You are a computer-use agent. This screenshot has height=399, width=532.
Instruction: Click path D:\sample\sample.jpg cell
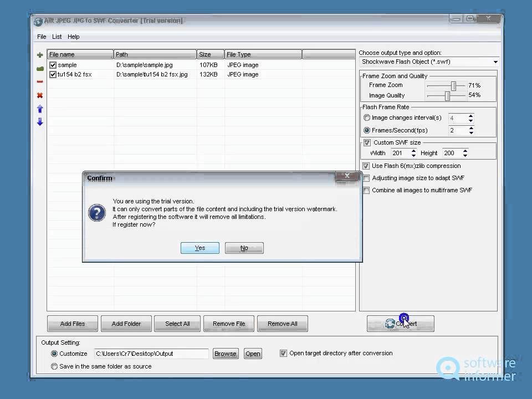click(145, 65)
